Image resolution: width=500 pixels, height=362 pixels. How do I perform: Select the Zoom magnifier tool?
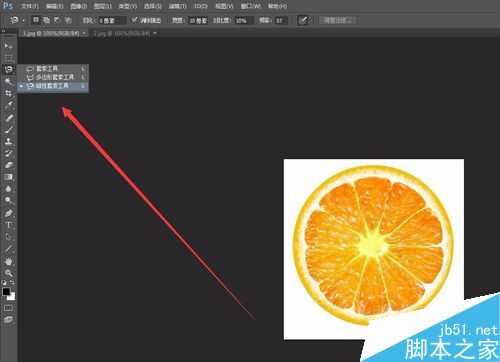click(9, 273)
